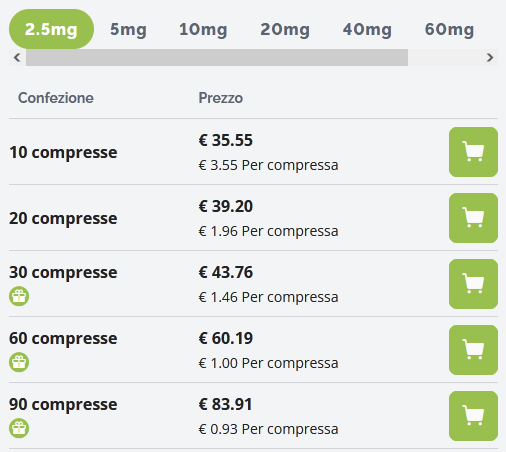Choose the 10mg dosage tab
Screen dimensions: 506x452
203,29
